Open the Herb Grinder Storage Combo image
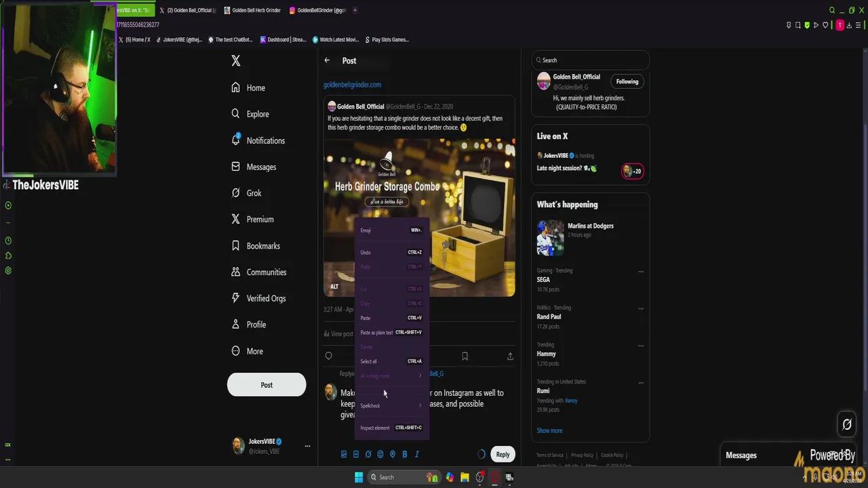 click(x=419, y=218)
